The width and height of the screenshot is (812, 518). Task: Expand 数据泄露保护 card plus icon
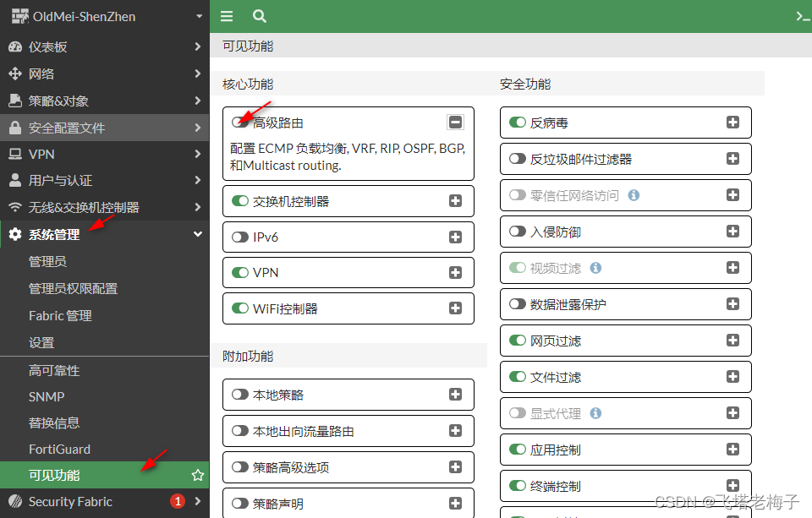click(x=732, y=303)
